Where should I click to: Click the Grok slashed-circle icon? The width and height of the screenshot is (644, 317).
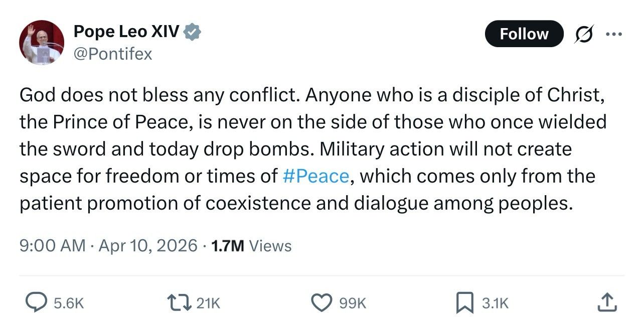pyautogui.click(x=583, y=34)
